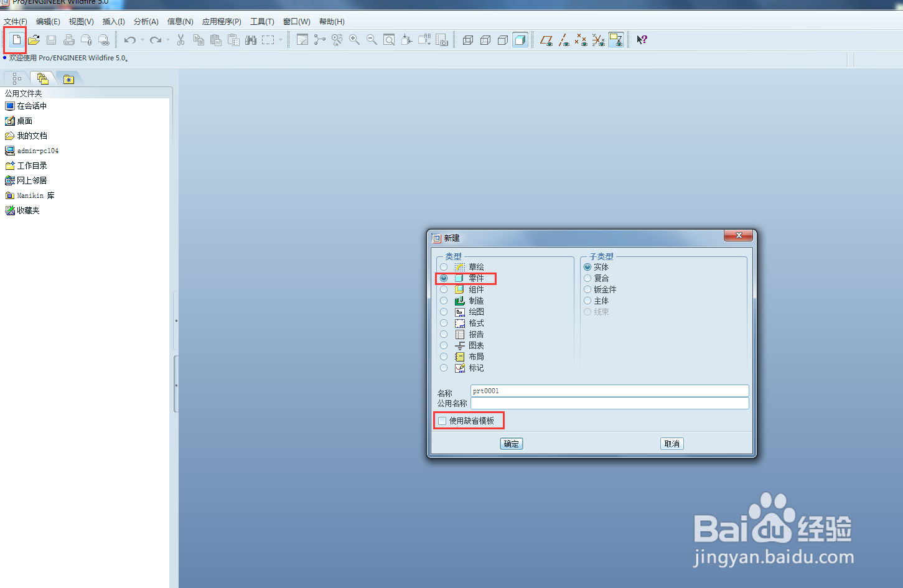Open 我的文档 folder
Viewport: 903px width, 588px height.
point(26,136)
